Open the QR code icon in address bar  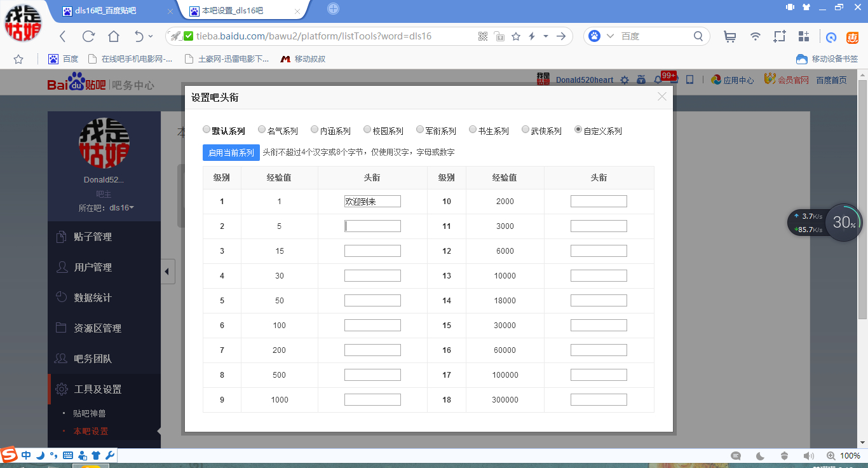[484, 36]
